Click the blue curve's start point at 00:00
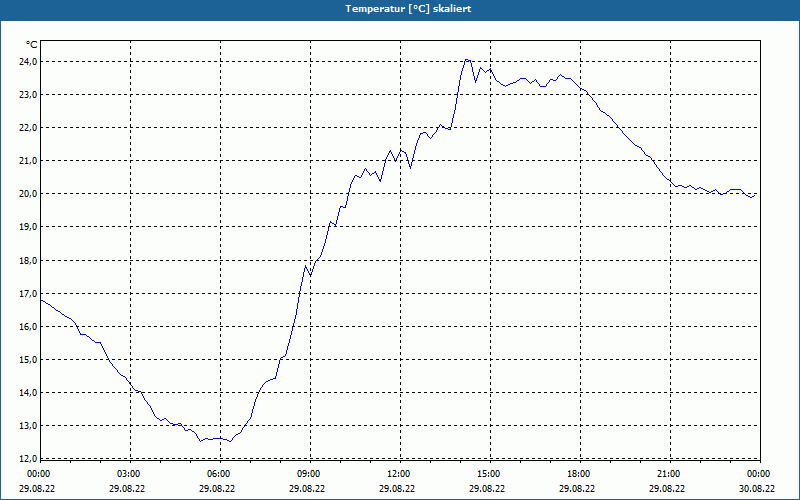The width and height of the screenshot is (800, 500). 41,300
